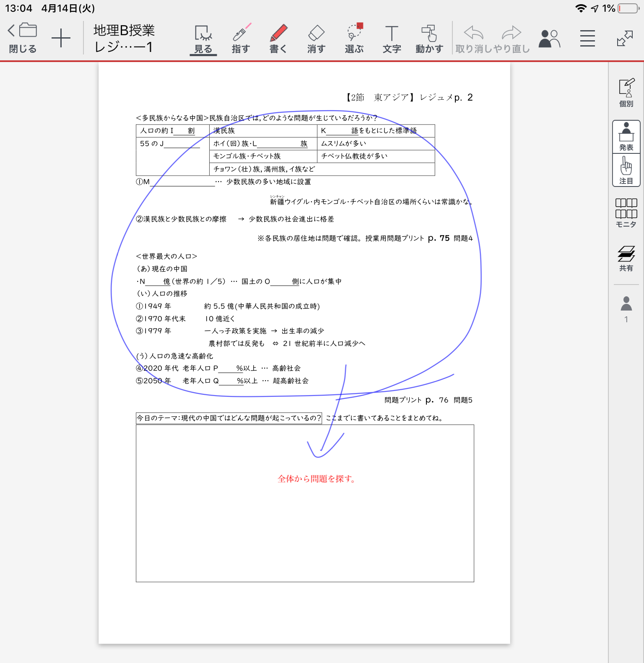Click the 漢民族 table cell

(x=263, y=131)
